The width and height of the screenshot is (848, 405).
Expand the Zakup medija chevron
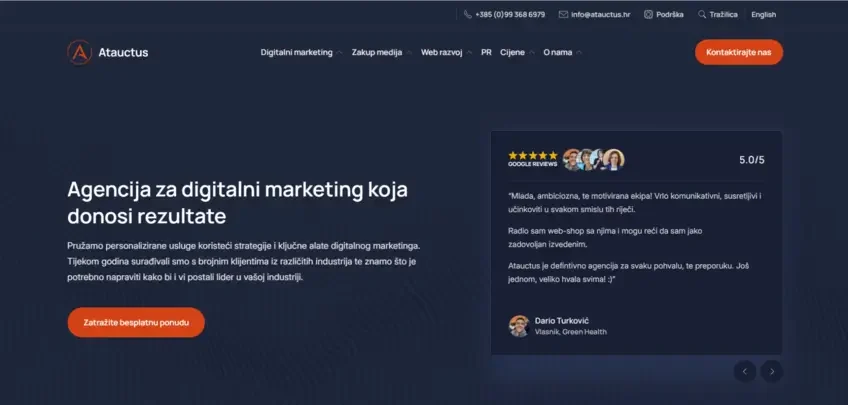[x=408, y=53]
